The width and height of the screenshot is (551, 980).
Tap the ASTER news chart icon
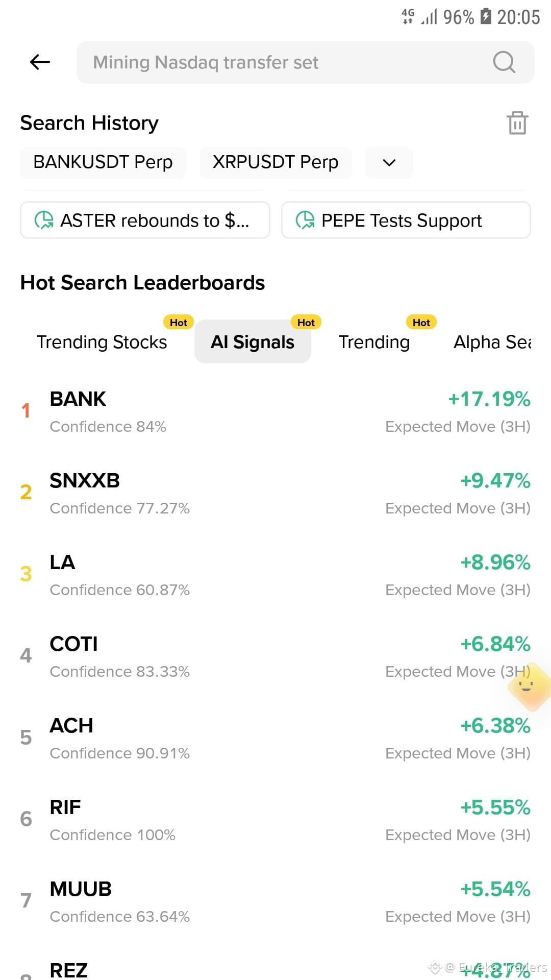pos(44,220)
